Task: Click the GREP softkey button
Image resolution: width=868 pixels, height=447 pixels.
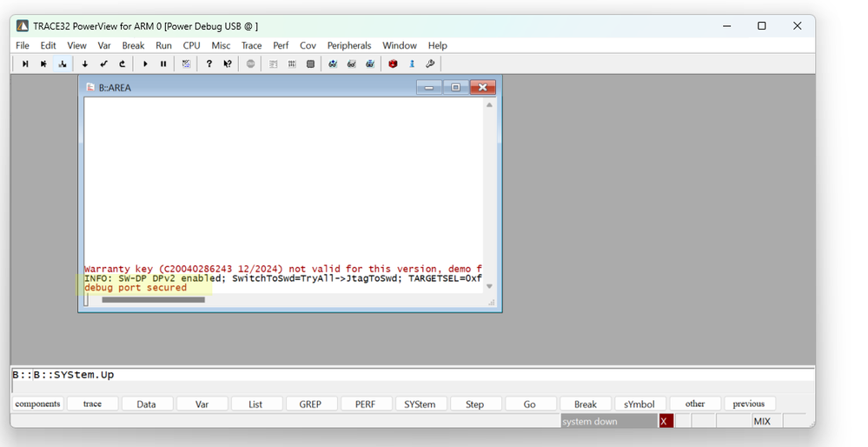Action: pos(310,404)
